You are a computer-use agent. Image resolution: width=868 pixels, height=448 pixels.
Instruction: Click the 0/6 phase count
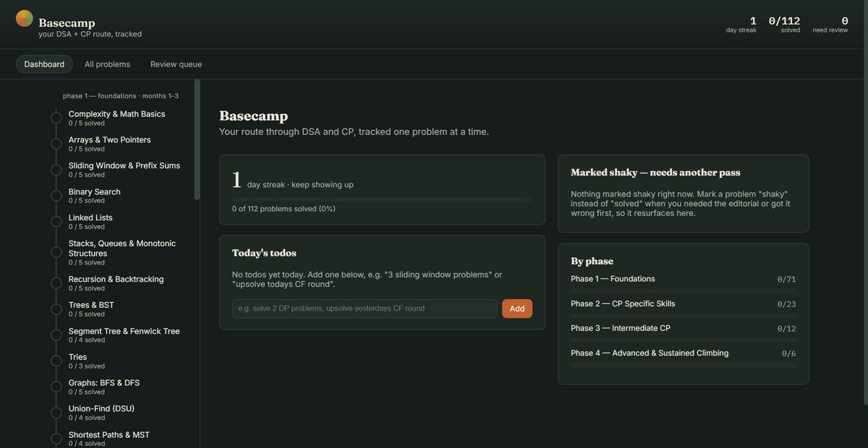click(789, 354)
